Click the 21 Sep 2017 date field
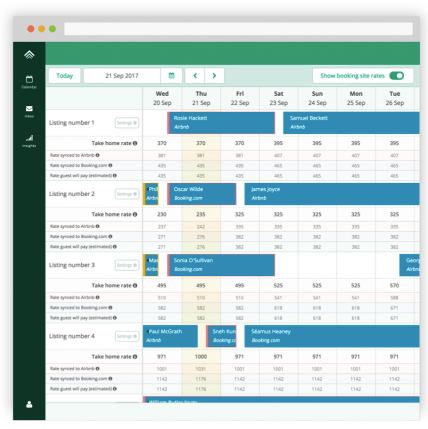 122,76
